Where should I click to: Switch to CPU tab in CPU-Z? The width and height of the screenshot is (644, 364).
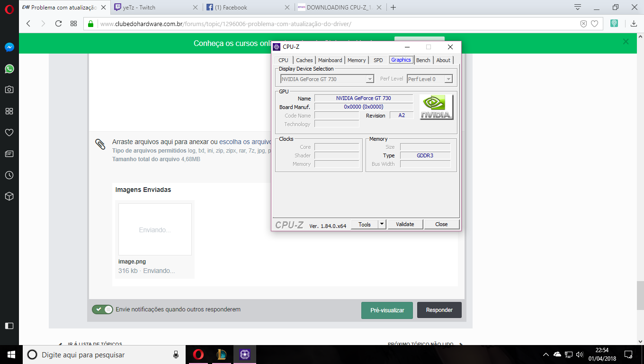click(x=283, y=60)
